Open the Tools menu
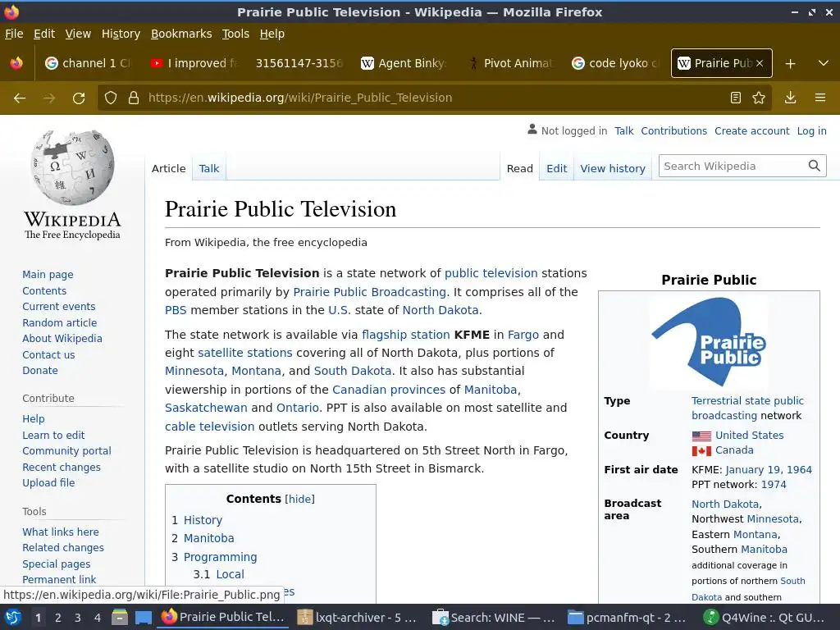The image size is (840, 630). coord(235,34)
